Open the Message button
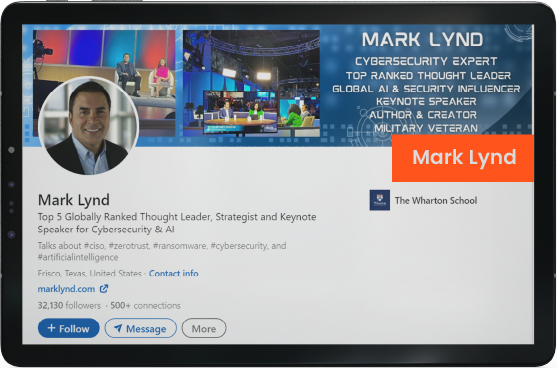 click(x=141, y=328)
